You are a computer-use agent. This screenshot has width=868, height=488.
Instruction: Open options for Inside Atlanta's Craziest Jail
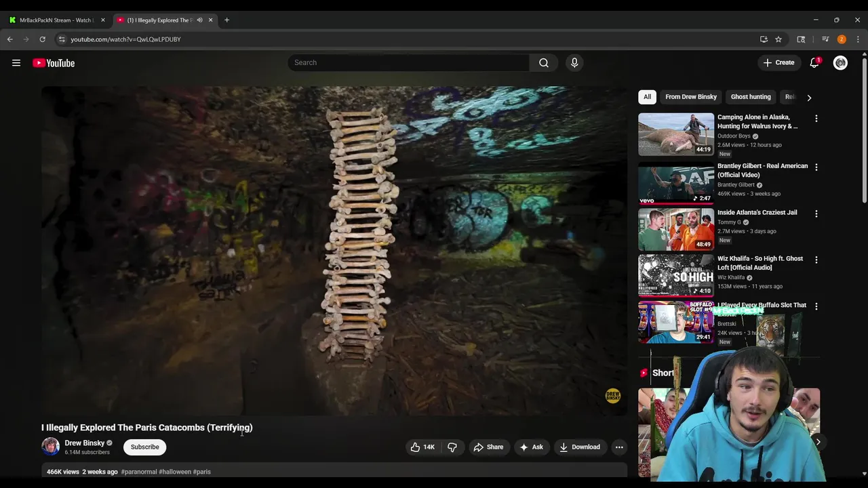click(816, 213)
